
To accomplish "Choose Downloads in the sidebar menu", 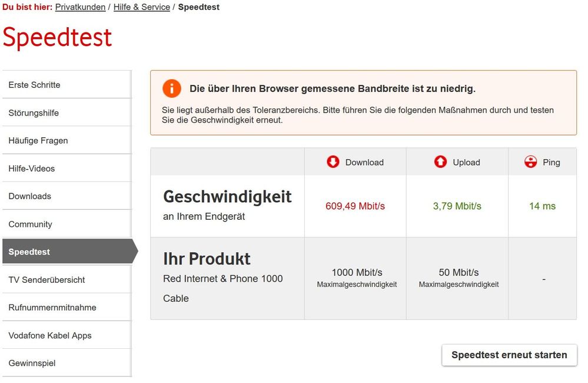I will point(30,196).
